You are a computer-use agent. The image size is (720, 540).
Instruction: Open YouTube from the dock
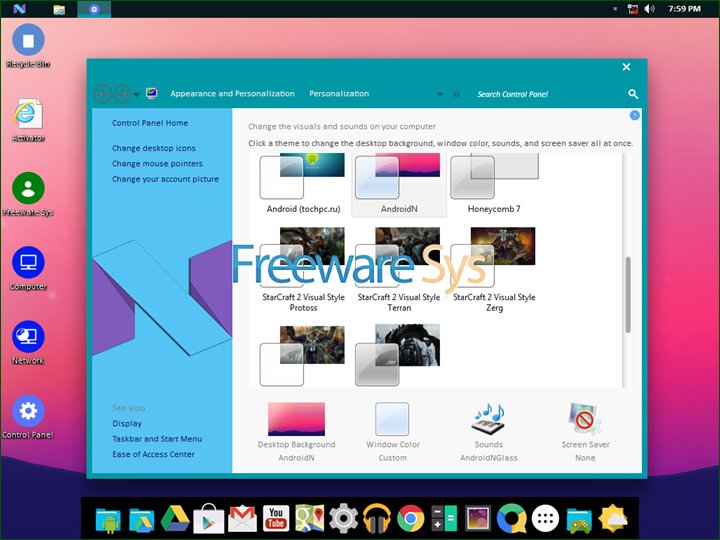(276, 518)
